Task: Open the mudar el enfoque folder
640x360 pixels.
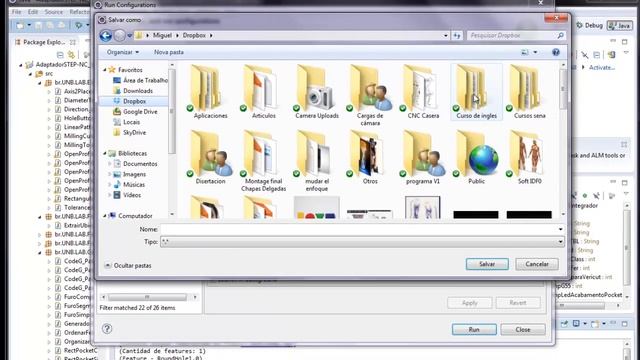Action: tap(317, 161)
